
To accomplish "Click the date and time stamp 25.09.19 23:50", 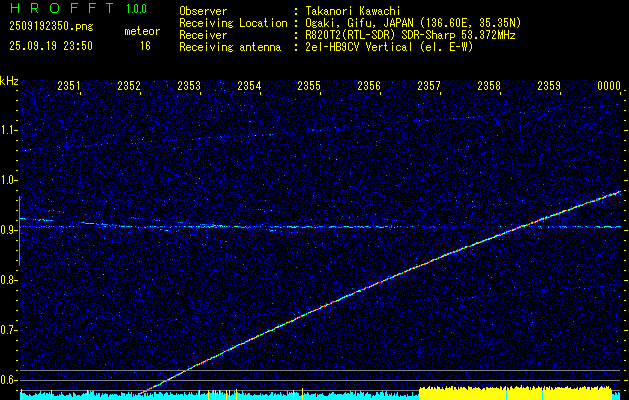I will [50, 46].
